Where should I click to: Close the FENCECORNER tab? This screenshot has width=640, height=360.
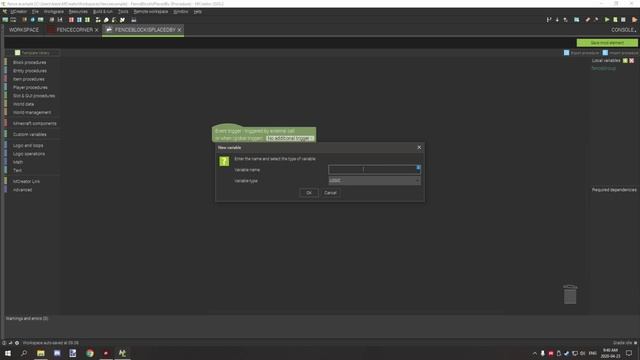pos(97,30)
